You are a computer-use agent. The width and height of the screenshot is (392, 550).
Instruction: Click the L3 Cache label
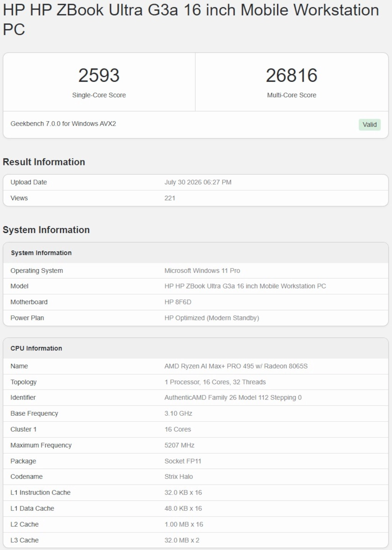point(24,540)
